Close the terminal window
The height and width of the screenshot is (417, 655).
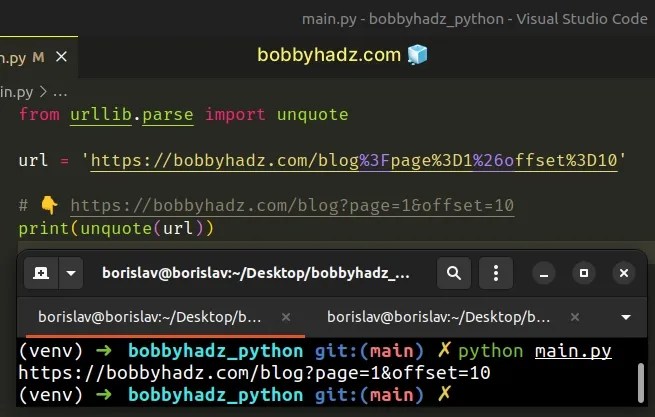pos(624,273)
